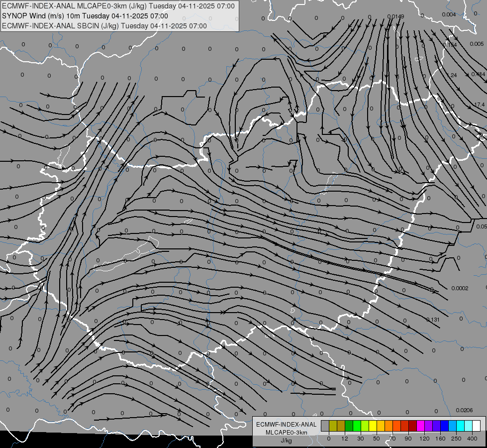Click the map value 17.4
This screenshot has width=487, height=448.
point(480,105)
